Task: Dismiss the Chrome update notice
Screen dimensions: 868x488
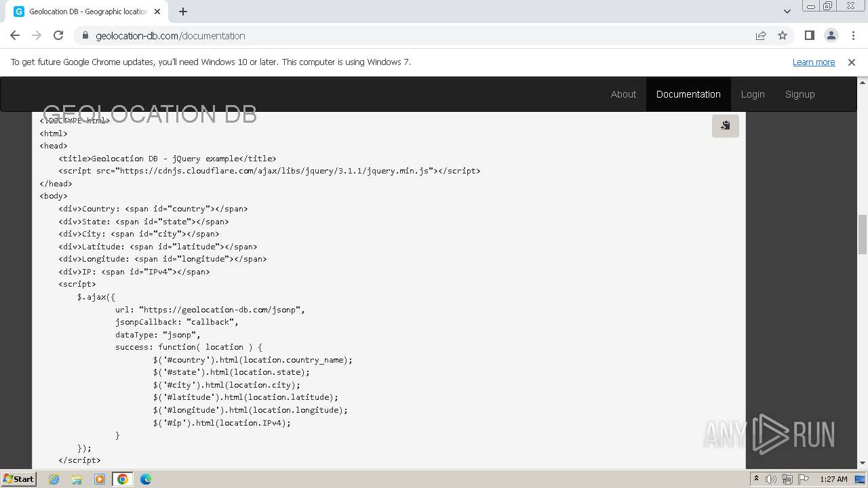Action: 852,62
